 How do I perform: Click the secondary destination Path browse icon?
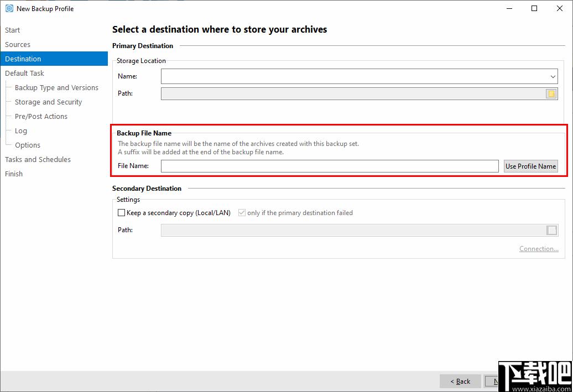click(x=551, y=230)
